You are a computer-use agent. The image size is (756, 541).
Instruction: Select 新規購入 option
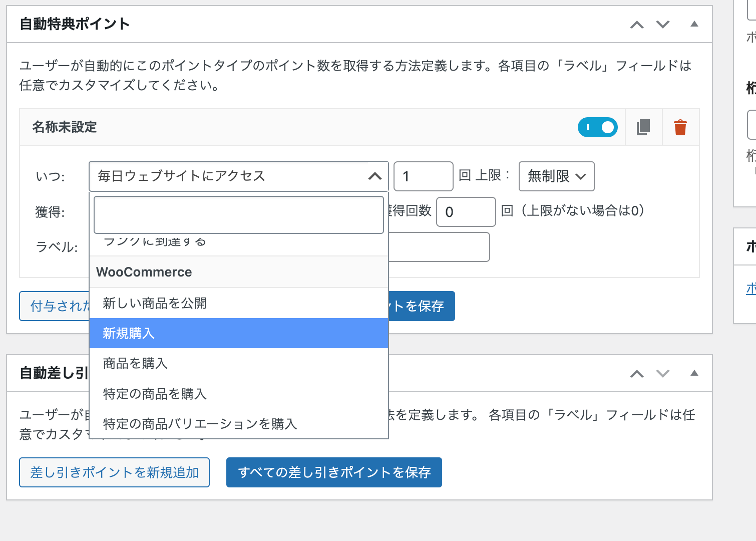[x=239, y=333]
